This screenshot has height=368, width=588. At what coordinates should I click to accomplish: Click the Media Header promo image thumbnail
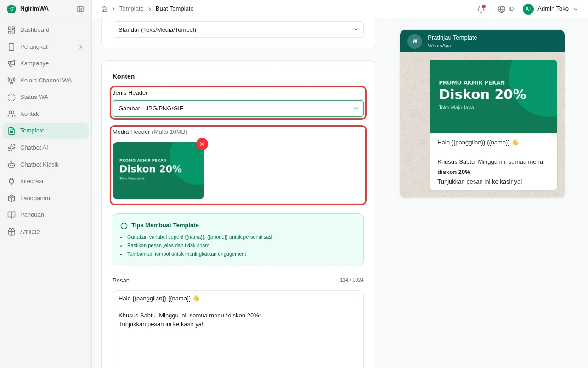[x=158, y=171]
